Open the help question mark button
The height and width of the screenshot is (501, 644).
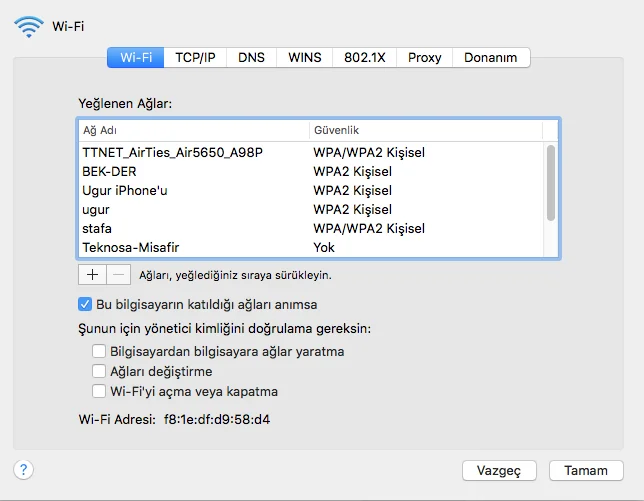24,469
